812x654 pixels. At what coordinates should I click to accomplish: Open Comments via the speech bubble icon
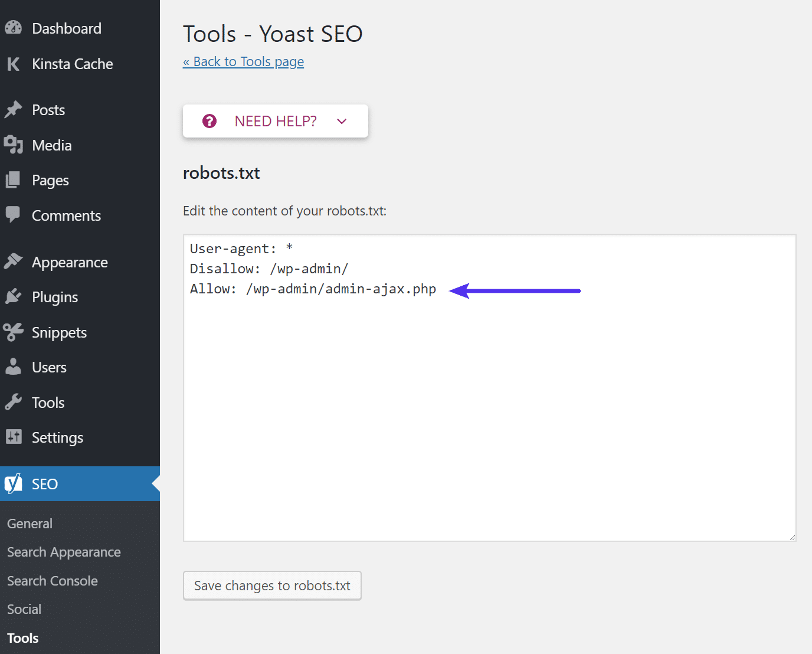[13, 215]
